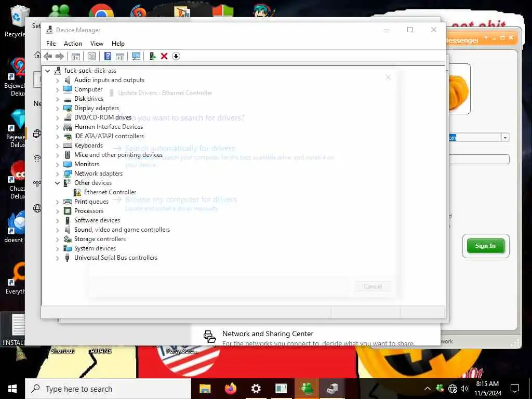Expand Universal Serial Bus controllers

[x=57, y=258]
